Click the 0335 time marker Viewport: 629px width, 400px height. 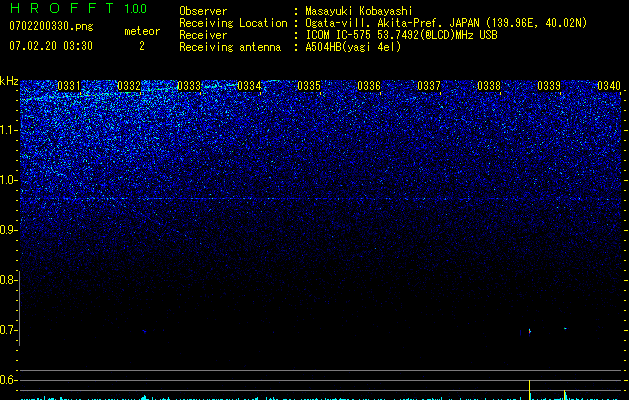[309, 86]
